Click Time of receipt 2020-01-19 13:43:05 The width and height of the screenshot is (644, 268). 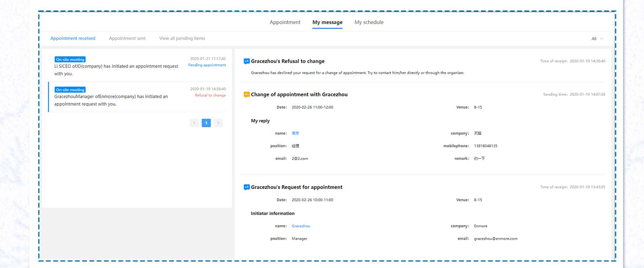(573, 187)
